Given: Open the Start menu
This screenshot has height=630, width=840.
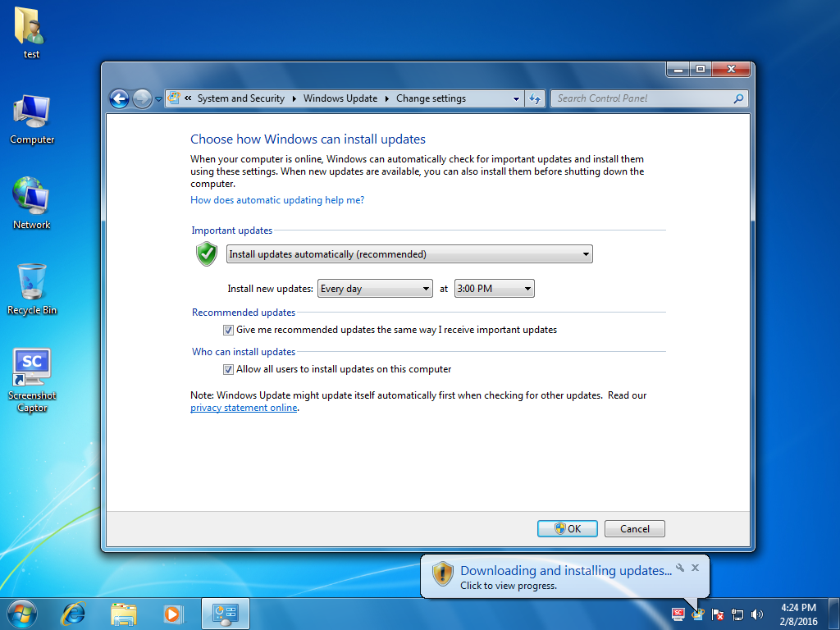Looking at the screenshot, I should click(22, 614).
